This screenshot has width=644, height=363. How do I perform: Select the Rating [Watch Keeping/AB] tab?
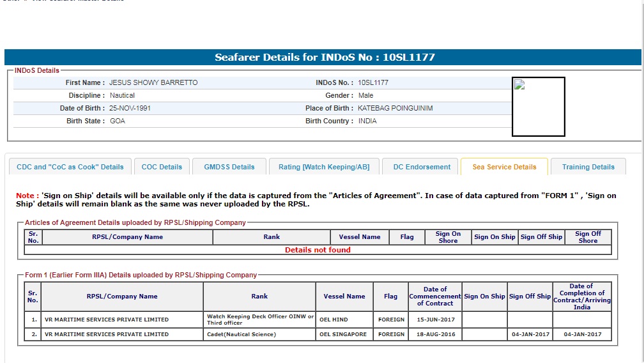(x=324, y=167)
